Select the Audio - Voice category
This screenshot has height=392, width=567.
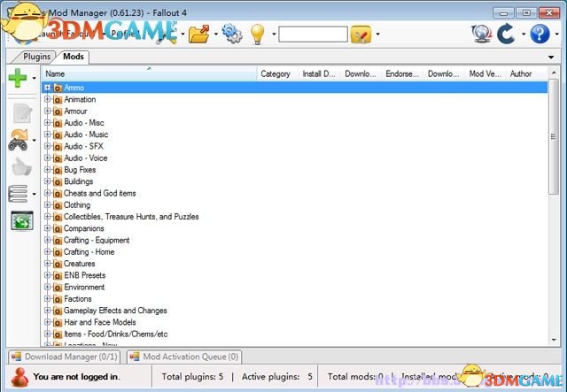pyautogui.click(x=86, y=158)
